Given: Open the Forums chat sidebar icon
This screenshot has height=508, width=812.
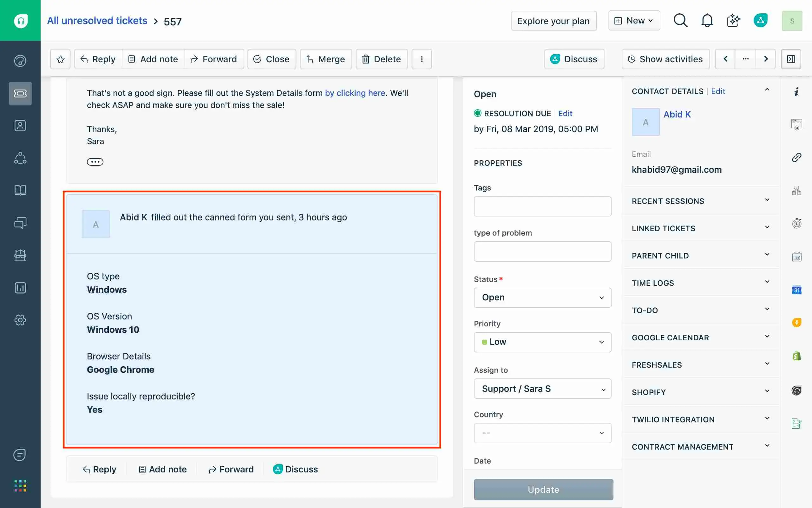Looking at the screenshot, I should pos(20,223).
